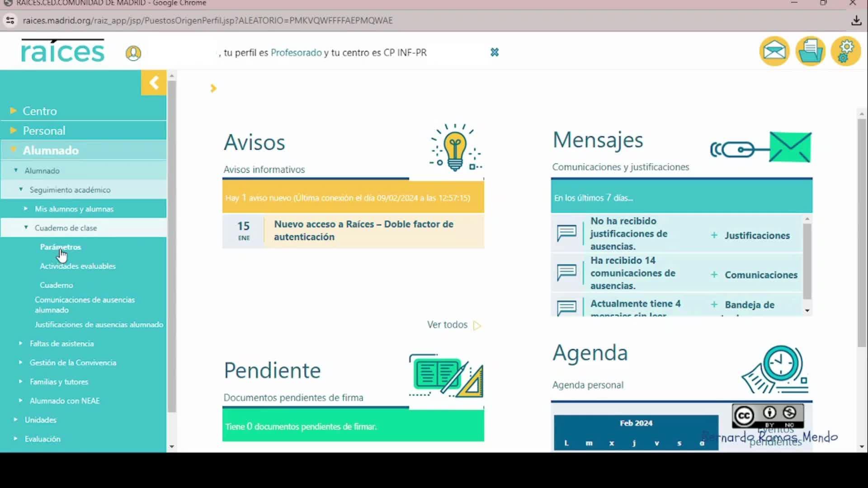Viewport: 868px width, 488px height.
Task: Expand the Centro menu section
Action: (40, 111)
